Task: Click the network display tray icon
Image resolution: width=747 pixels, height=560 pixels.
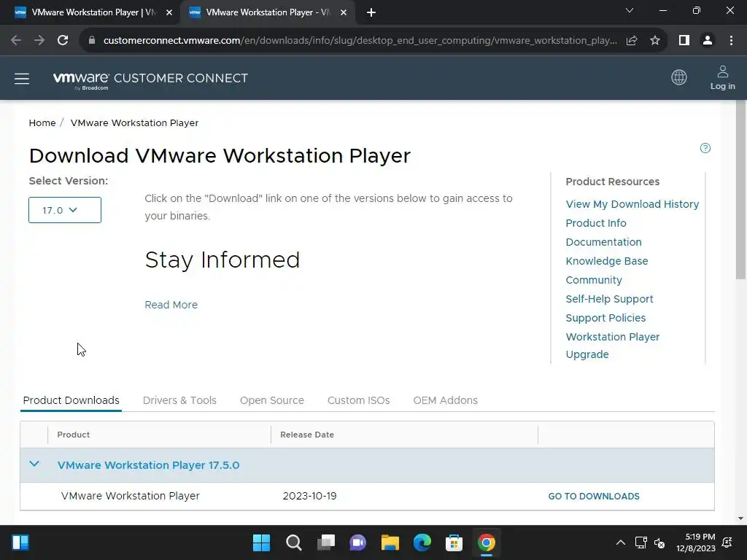Action: tap(640, 542)
